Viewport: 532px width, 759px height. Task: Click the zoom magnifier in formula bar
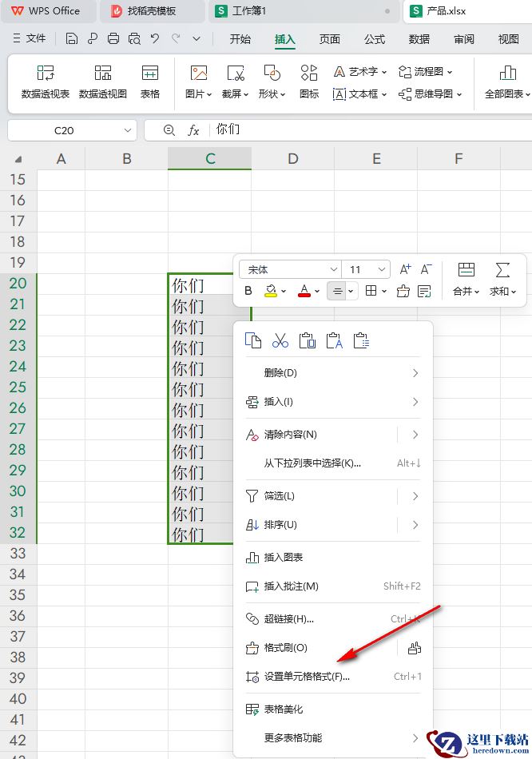pos(169,129)
